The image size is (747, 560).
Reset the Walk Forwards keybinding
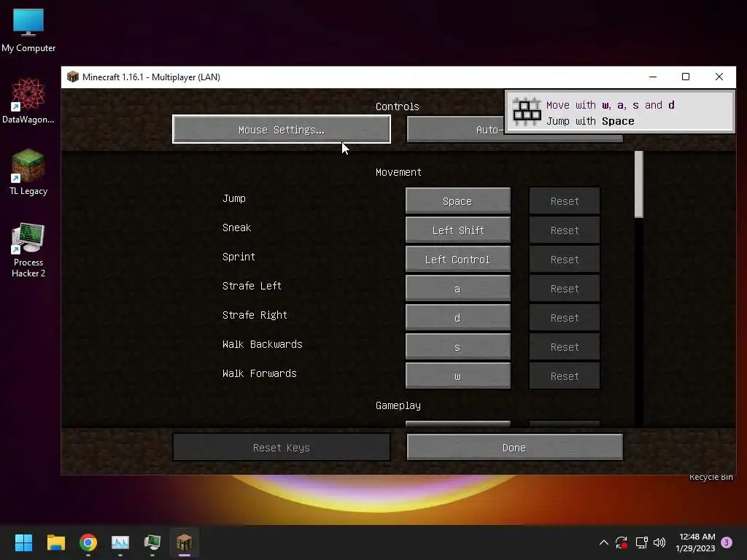(565, 376)
